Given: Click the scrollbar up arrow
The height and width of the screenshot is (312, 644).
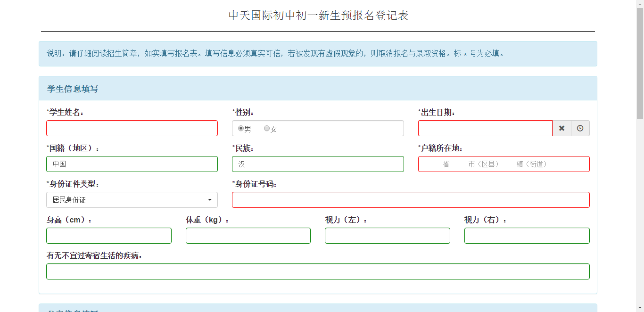Looking at the screenshot, I should tap(640, 4).
